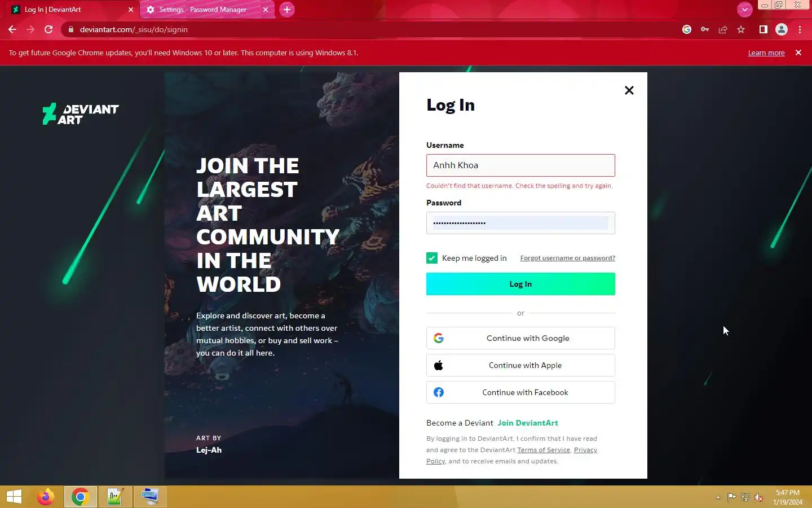Open Forgot username or password link
This screenshot has width=812, height=508.
567,258
